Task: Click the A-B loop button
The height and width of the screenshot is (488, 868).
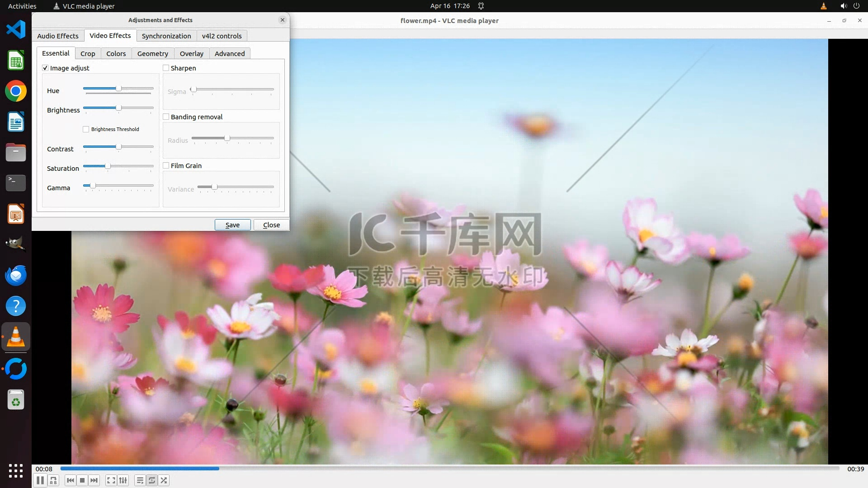Action: point(53,480)
